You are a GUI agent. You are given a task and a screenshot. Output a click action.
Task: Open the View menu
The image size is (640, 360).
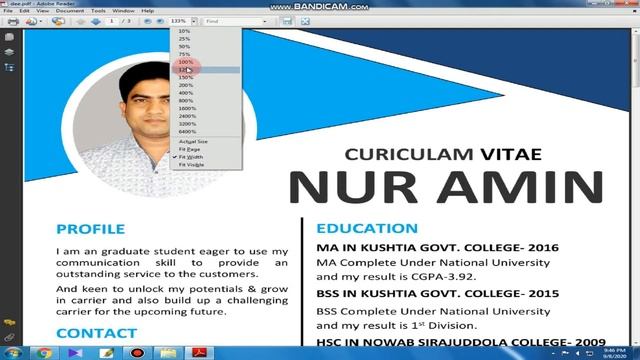point(42,11)
